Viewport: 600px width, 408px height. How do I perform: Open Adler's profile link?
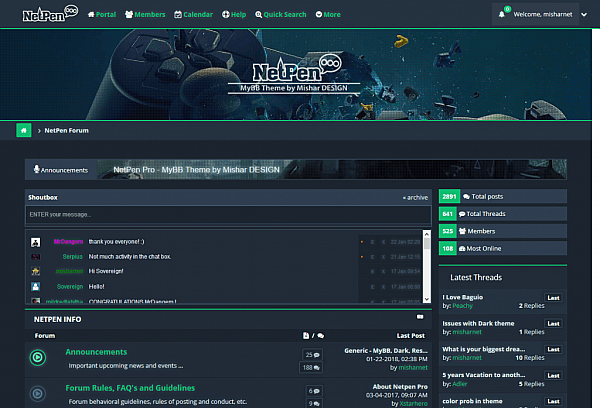(x=460, y=384)
